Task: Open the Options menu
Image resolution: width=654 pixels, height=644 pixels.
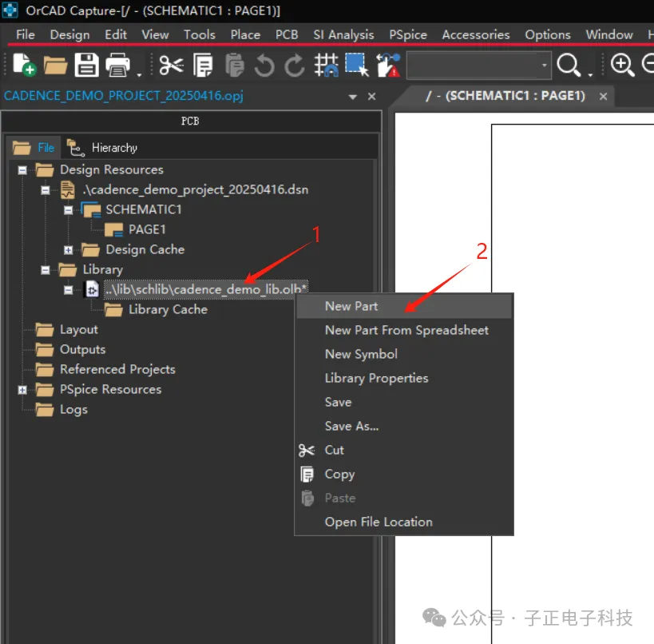Action: tap(548, 34)
